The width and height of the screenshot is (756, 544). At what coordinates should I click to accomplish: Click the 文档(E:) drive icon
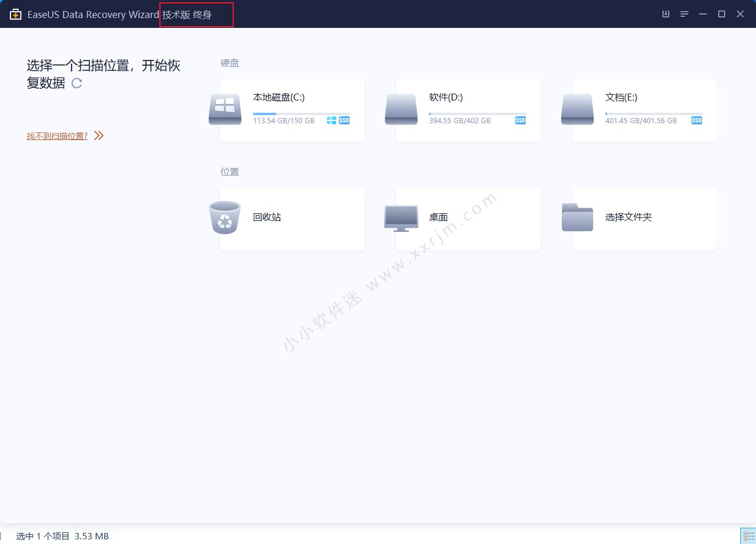(x=577, y=109)
